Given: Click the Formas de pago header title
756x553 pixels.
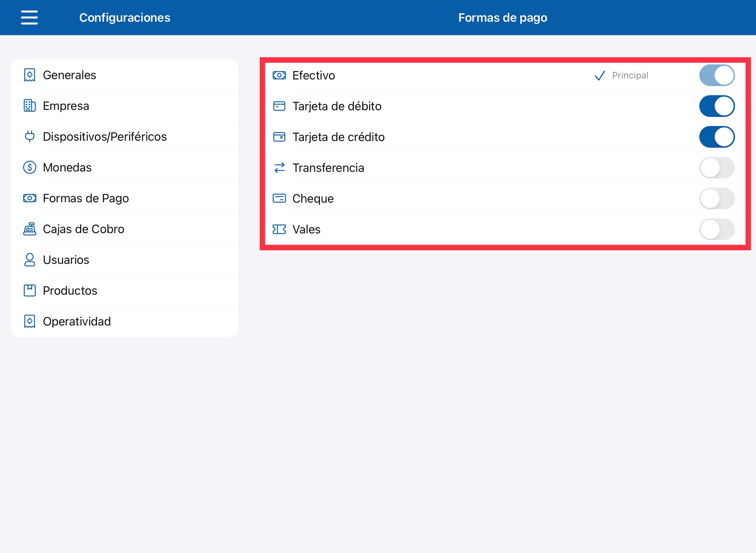Looking at the screenshot, I should click(x=503, y=17).
